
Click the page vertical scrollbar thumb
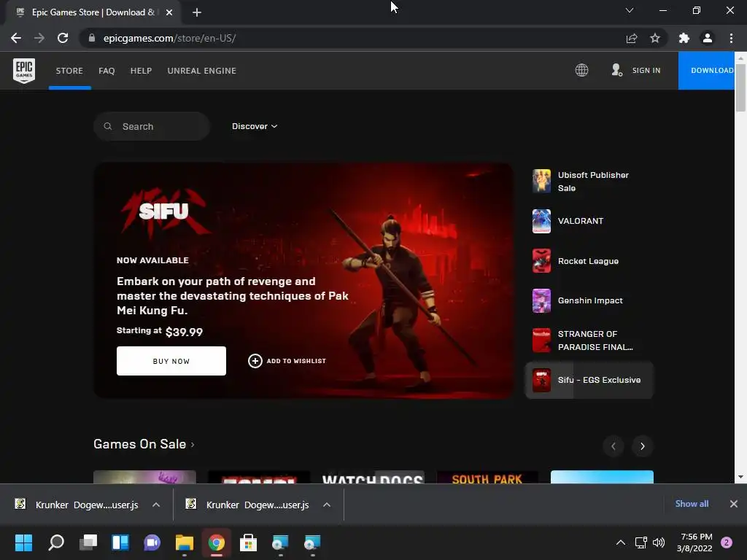coord(740,88)
